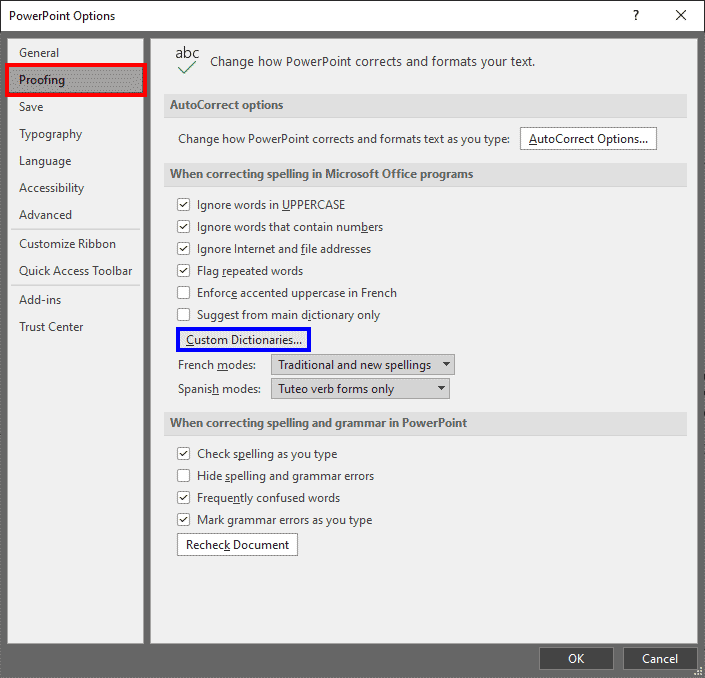Click the abc checkmark proofing icon
This screenshot has width=705, height=678.
[187, 60]
